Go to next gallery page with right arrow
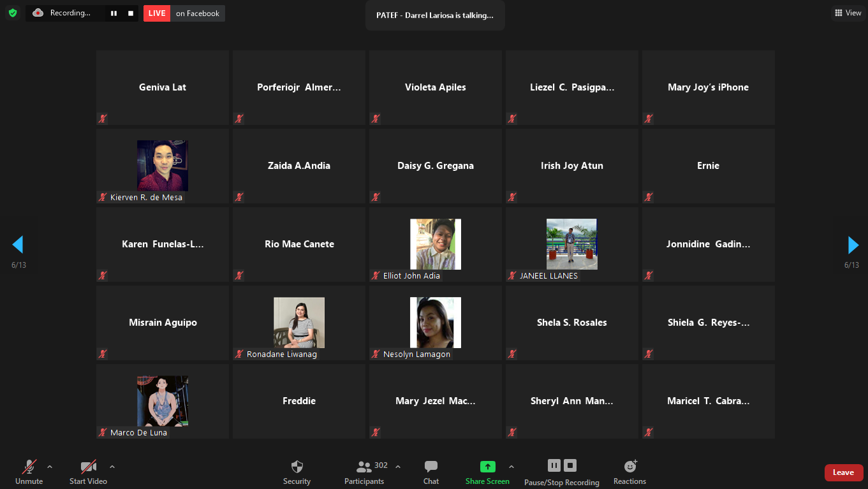Screen dimensions: 868x489 853,245
